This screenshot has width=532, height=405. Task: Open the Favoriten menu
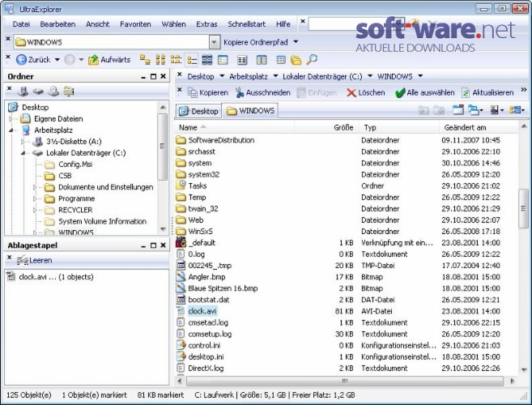(135, 24)
